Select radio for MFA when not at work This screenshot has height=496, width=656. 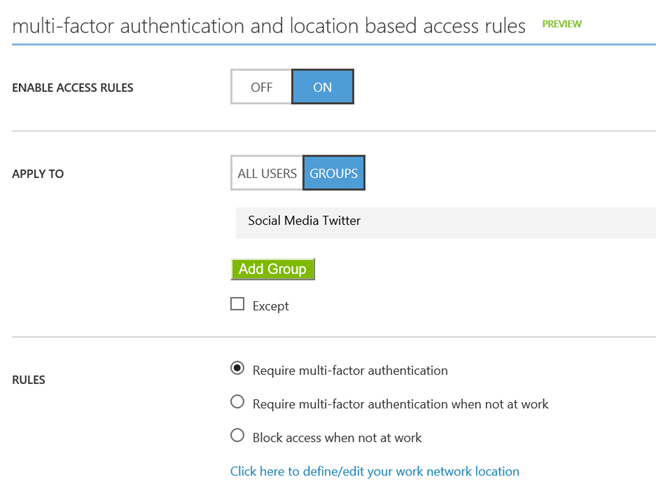237,402
